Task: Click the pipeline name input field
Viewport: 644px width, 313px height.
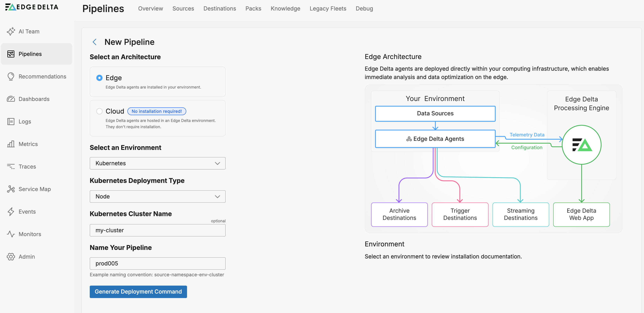Action: (158, 263)
